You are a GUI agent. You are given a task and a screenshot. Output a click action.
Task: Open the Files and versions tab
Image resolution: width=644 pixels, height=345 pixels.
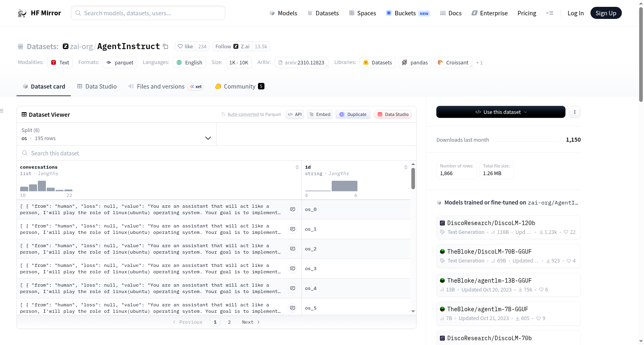click(165, 86)
